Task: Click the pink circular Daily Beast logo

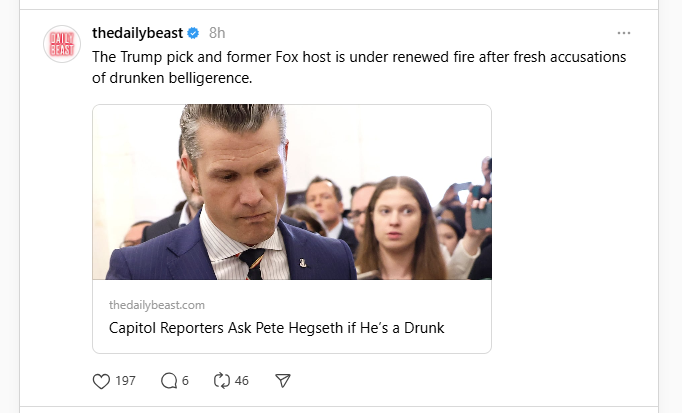Action: tap(61, 44)
